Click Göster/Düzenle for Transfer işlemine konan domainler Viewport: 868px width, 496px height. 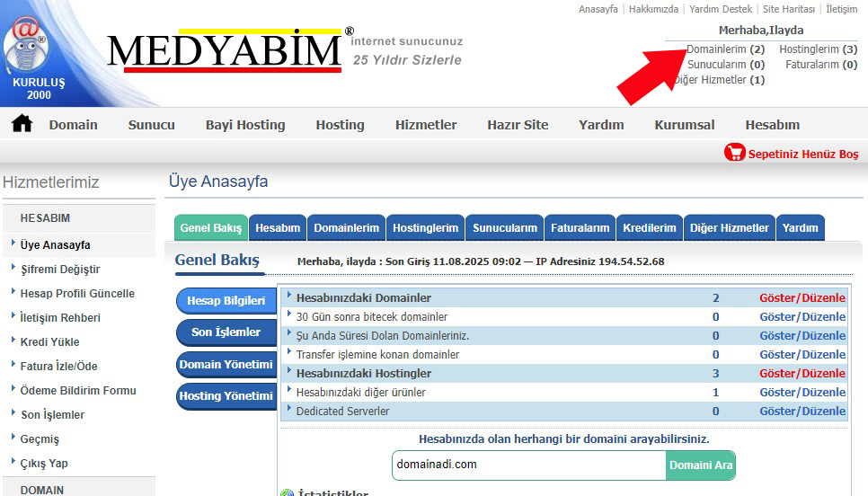tap(802, 354)
